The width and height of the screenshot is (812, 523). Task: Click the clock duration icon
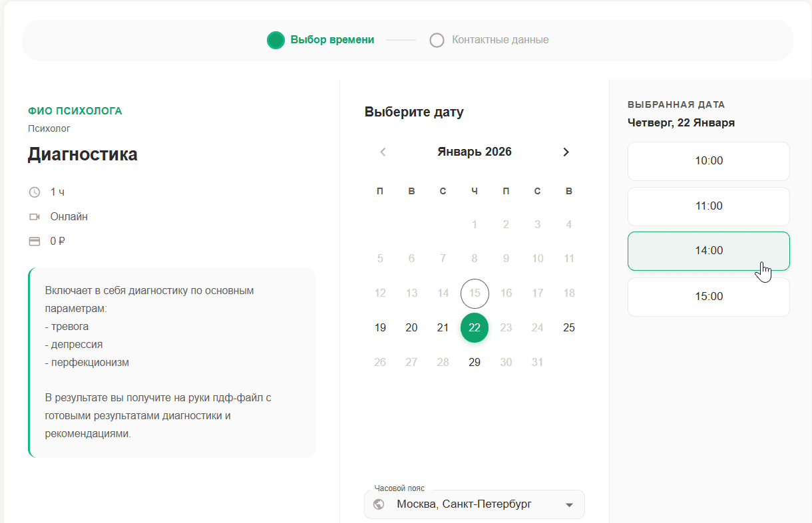(x=35, y=192)
